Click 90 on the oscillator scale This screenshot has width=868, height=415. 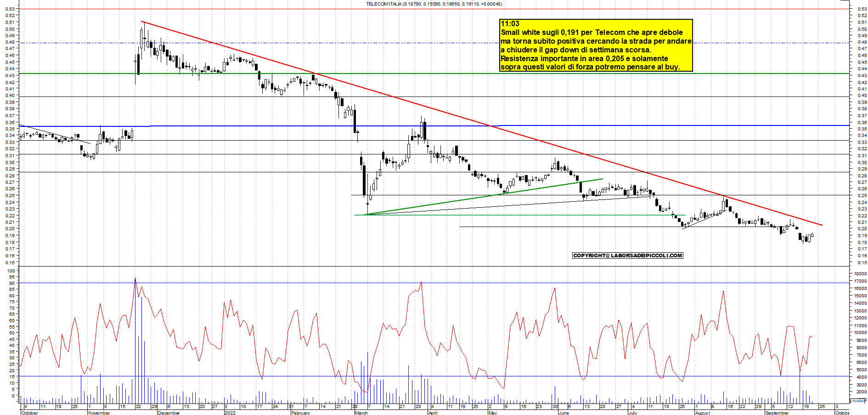tap(12, 283)
